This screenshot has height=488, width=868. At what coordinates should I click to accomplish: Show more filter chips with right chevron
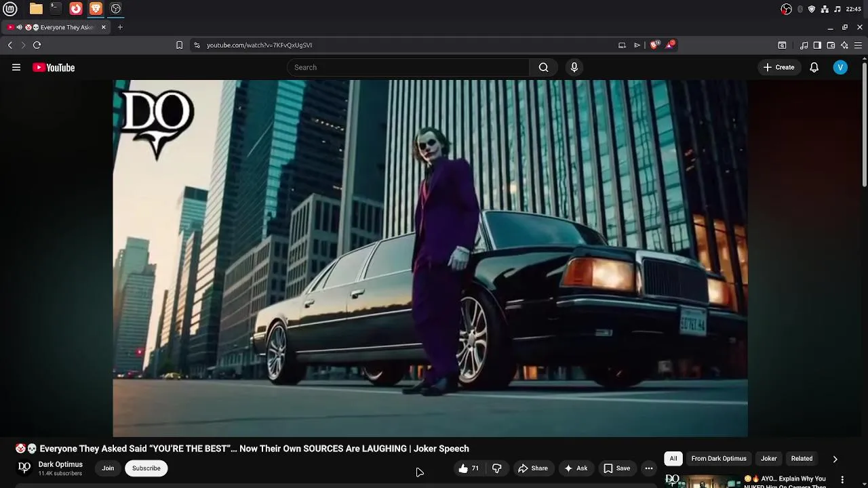[x=835, y=459]
